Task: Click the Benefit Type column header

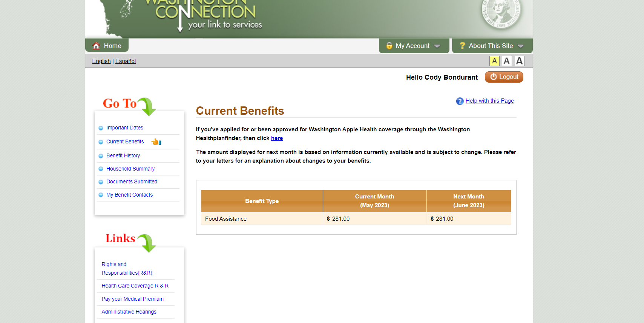Action: click(262, 201)
